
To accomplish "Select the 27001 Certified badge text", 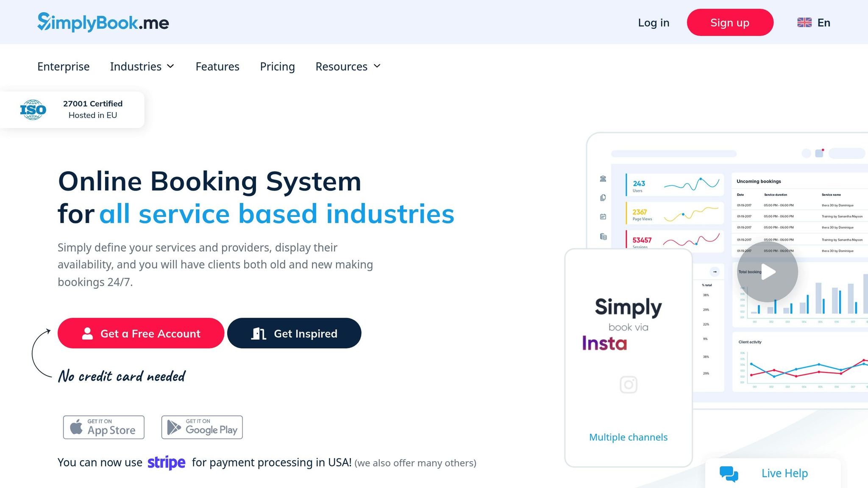I will [x=93, y=103].
